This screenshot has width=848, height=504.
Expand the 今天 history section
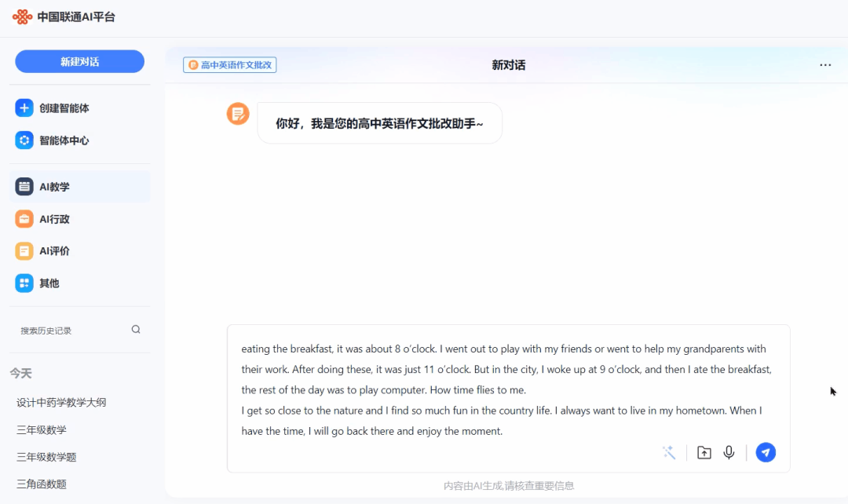pos(21,374)
